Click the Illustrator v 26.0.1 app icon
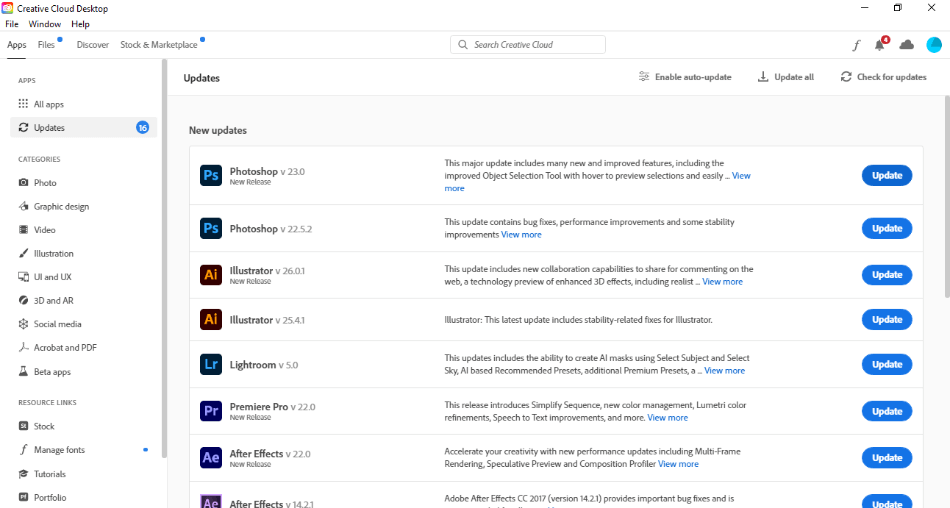This screenshot has width=950, height=508. 211,275
